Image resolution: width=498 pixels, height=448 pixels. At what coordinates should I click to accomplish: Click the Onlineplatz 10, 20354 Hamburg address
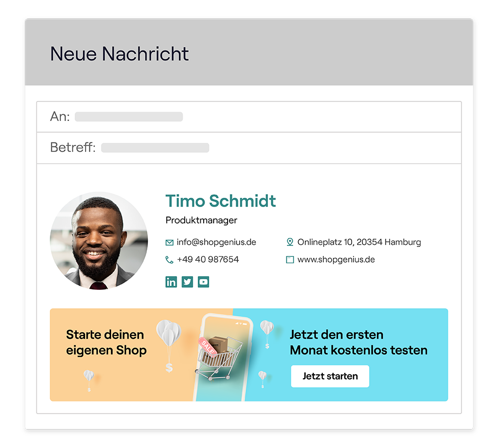359,242
